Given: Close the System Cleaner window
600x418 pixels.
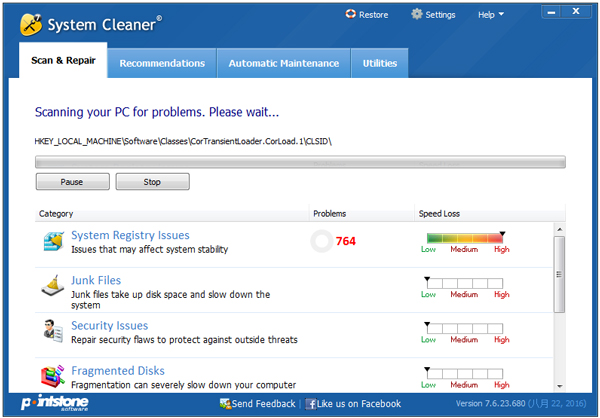Looking at the screenshot, I should 576,12.
